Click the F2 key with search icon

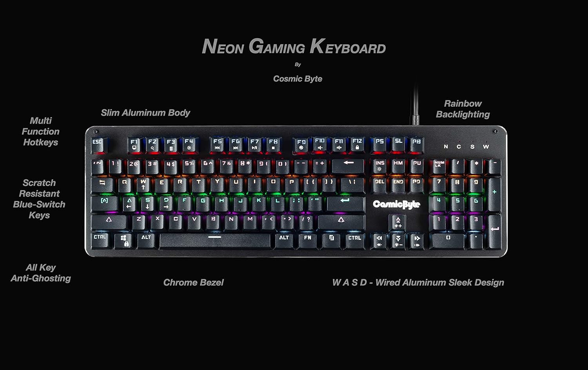click(152, 144)
